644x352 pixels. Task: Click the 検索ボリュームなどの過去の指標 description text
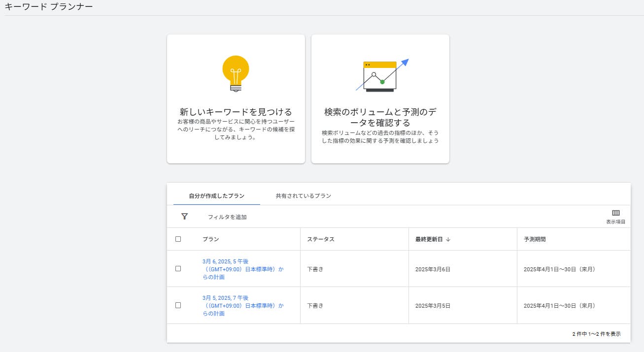(x=380, y=137)
